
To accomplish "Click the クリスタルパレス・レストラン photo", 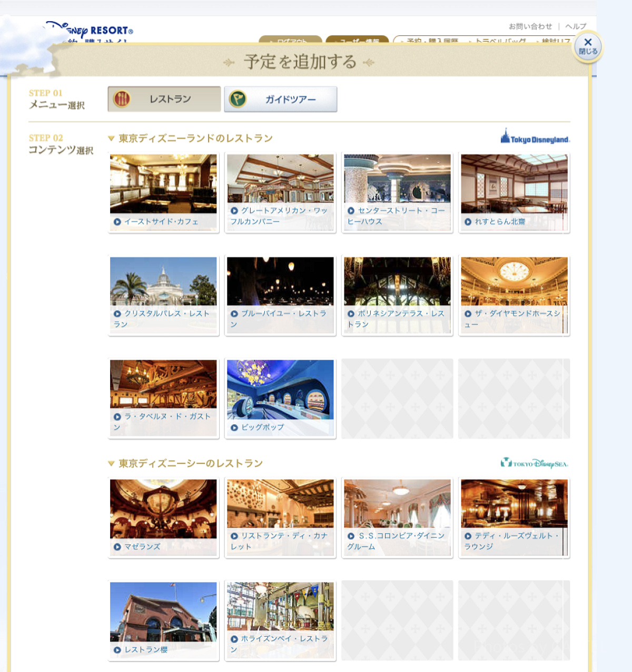I will click(x=163, y=281).
